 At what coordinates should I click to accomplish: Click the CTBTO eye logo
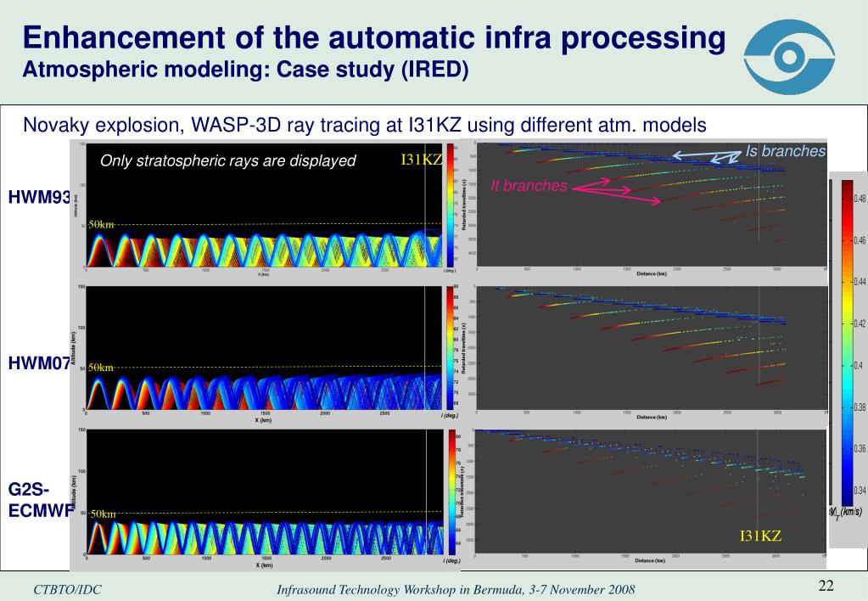(789, 56)
